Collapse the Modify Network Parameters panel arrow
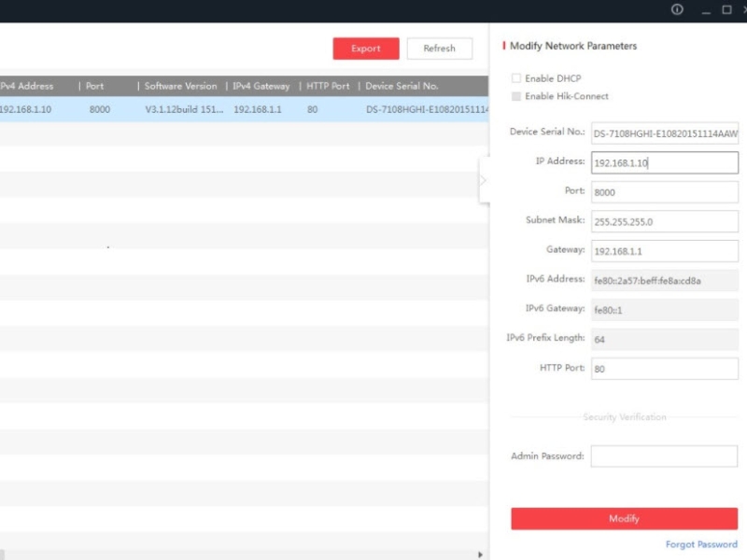The image size is (747, 560). (483, 180)
